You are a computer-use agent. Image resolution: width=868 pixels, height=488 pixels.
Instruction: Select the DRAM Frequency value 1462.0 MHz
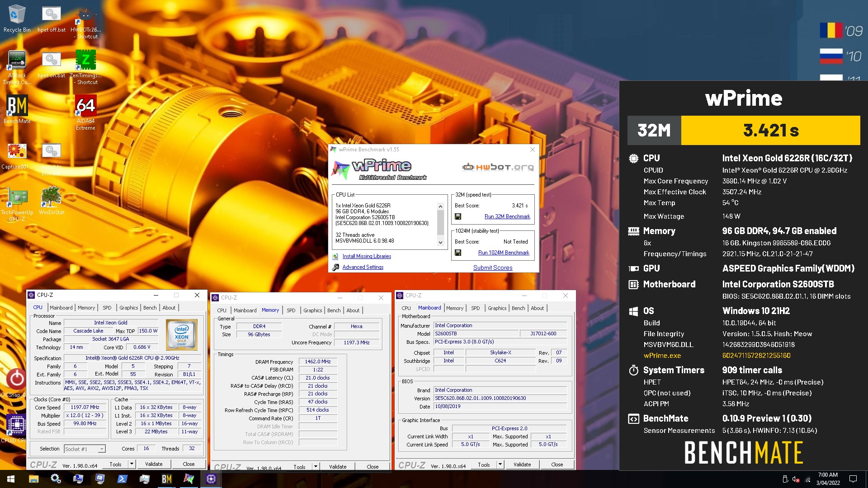coord(318,361)
